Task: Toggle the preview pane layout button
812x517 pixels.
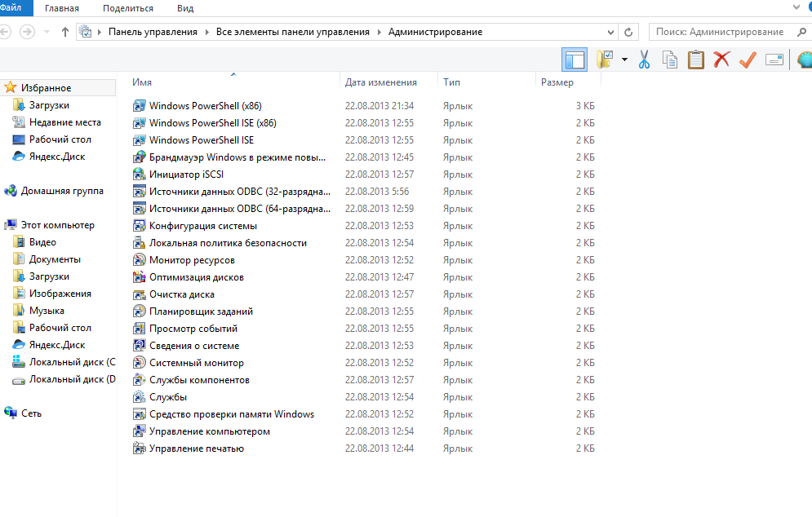Action: pyautogui.click(x=575, y=60)
